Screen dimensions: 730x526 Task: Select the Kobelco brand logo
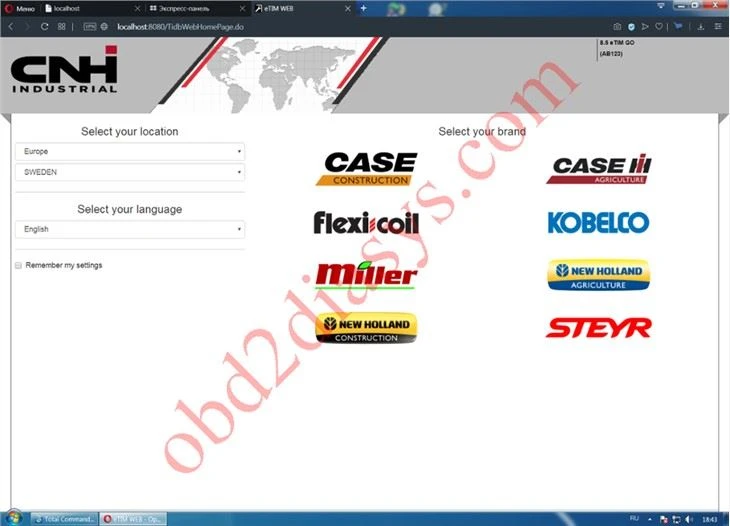(x=598, y=223)
